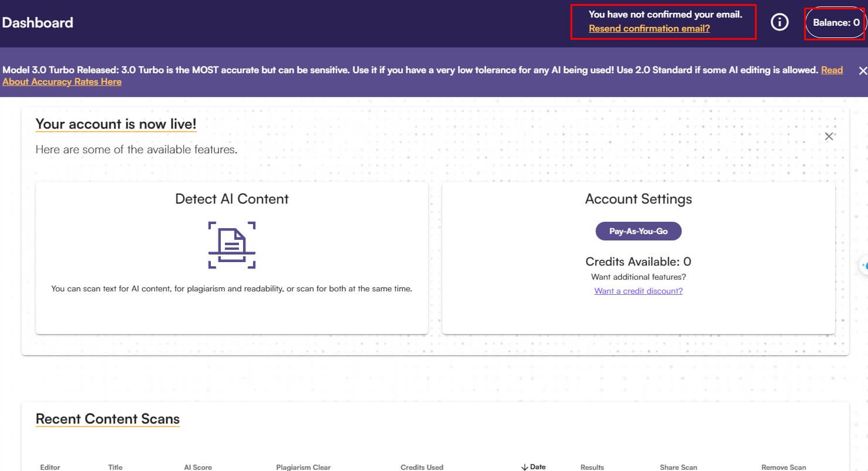Click the Plagiarism Clear column header
This screenshot has width=868, height=471.
(303, 467)
